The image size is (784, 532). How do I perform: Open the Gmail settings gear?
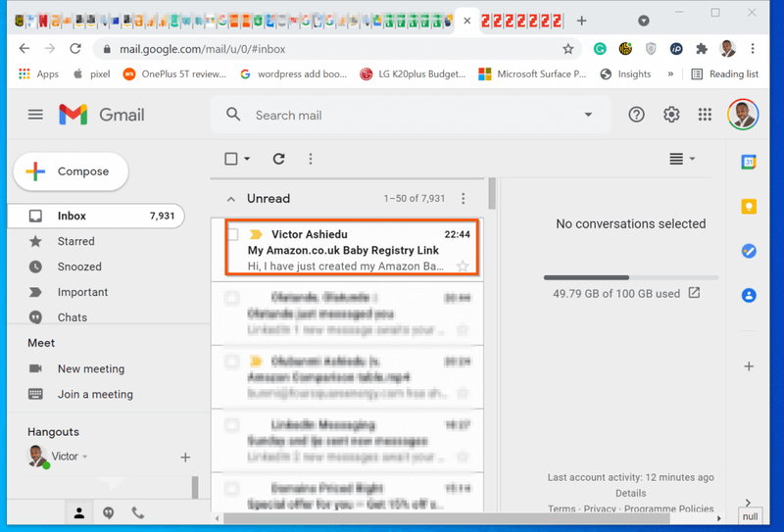[671, 115]
